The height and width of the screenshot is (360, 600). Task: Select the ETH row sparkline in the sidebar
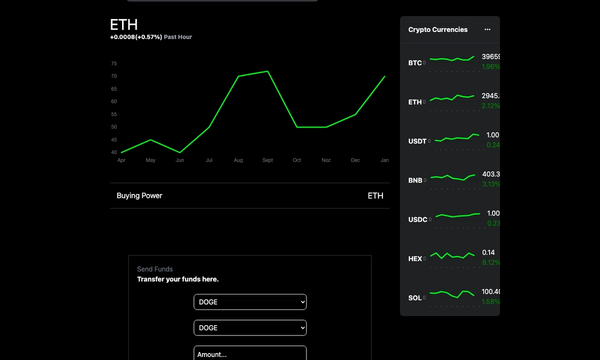coord(452,98)
